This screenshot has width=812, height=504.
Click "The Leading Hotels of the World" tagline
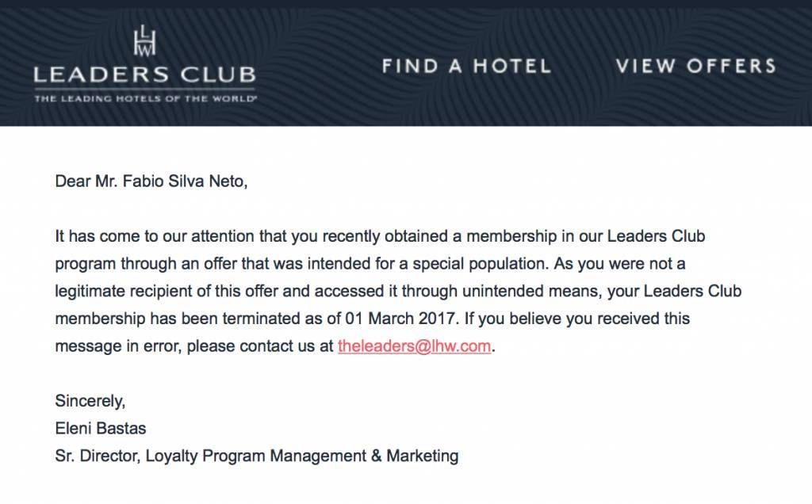pos(146,98)
